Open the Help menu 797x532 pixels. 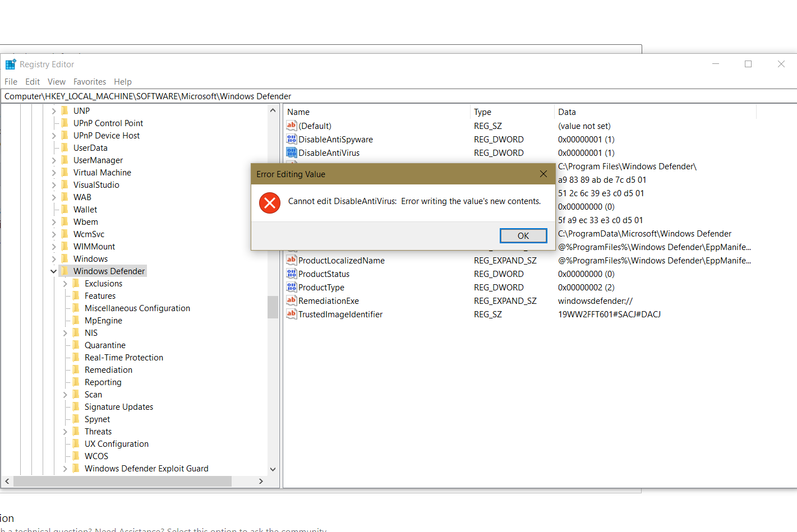[x=123, y=82]
